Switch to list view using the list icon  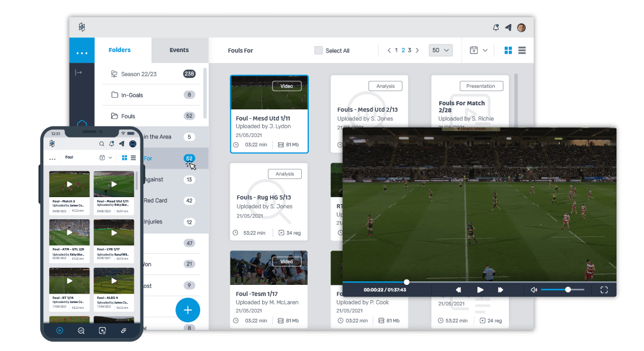[522, 50]
